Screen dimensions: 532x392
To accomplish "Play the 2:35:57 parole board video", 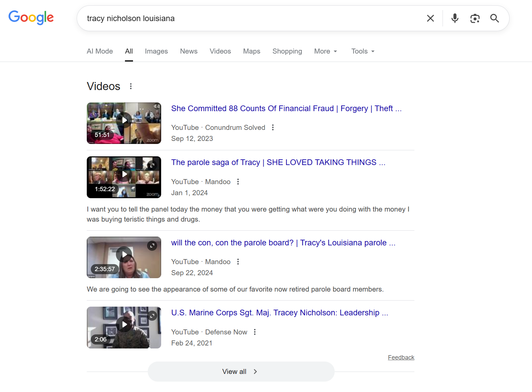I will click(124, 257).
